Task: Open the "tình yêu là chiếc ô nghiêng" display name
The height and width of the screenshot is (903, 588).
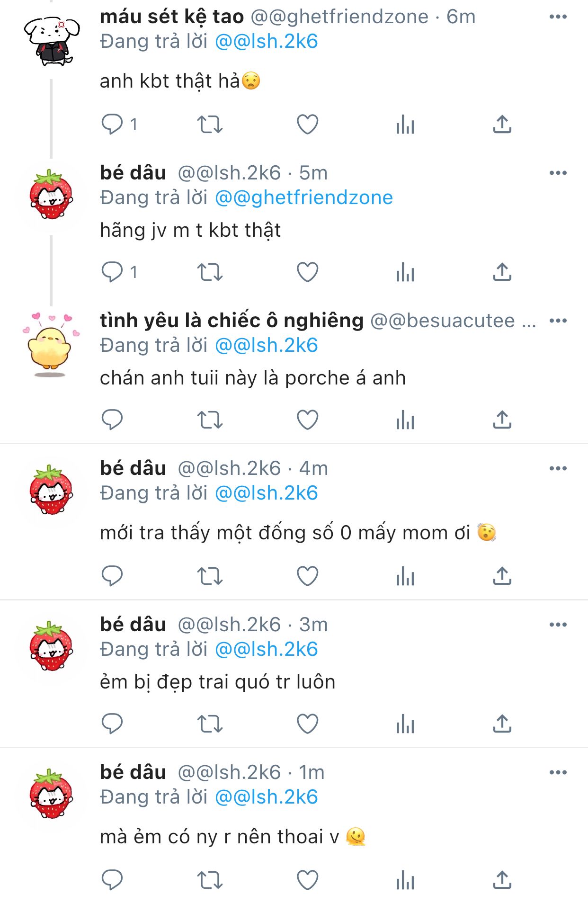Action: tap(232, 321)
